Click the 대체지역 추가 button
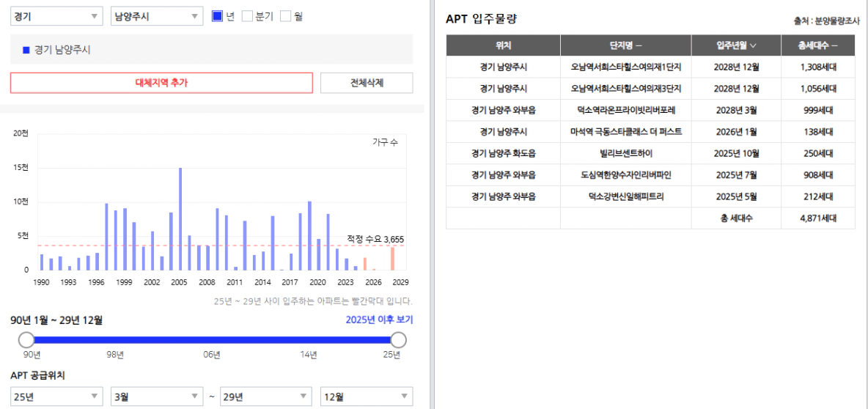The width and height of the screenshot is (868, 409). click(x=161, y=83)
